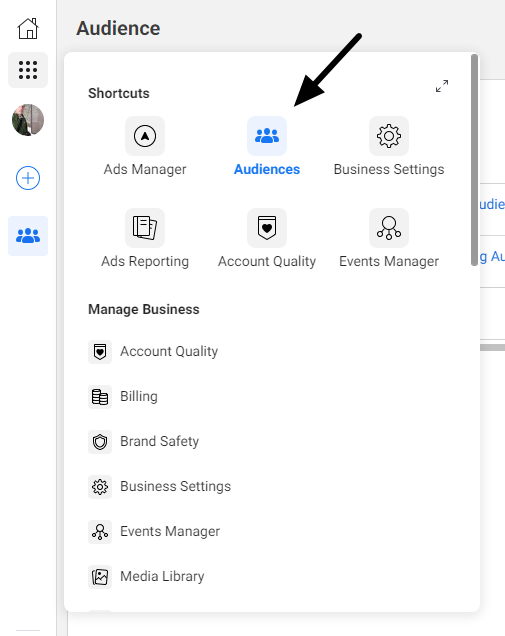The image size is (505, 636).
Task: Expand the shortcuts menu panel
Action: pos(442,86)
